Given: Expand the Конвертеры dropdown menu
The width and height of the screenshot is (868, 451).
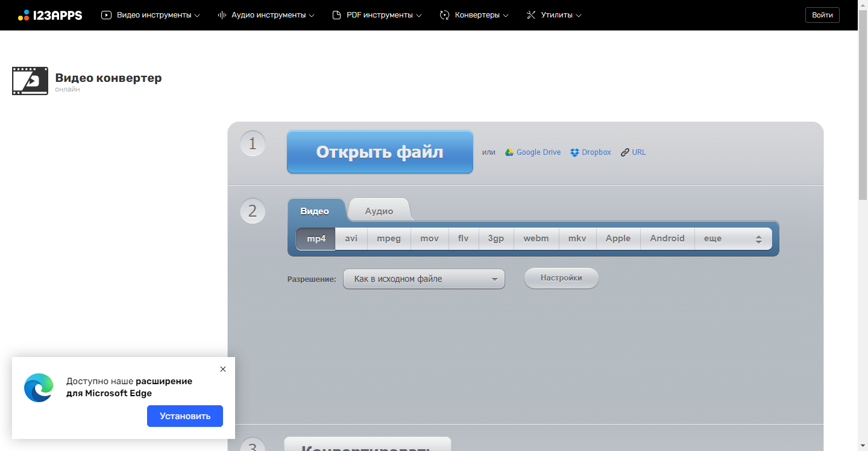Looking at the screenshot, I should click(474, 15).
